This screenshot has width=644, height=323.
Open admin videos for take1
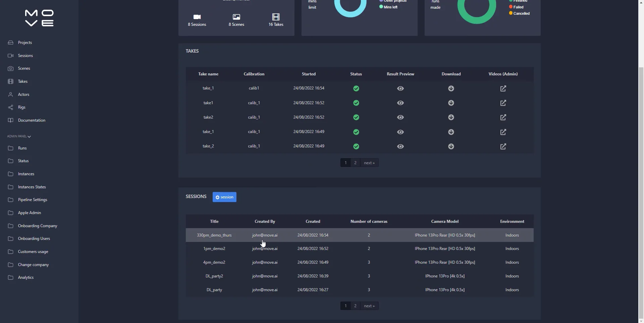[503, 103]
